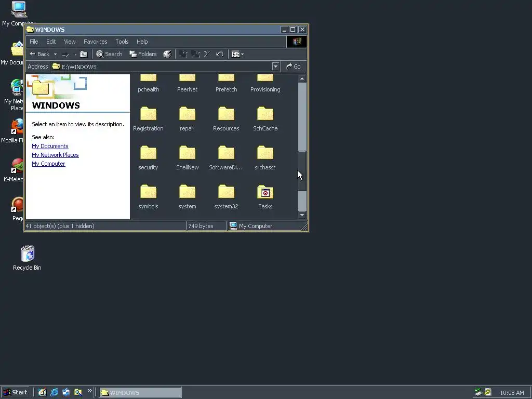Open the My Network Places link

[55, 155]
